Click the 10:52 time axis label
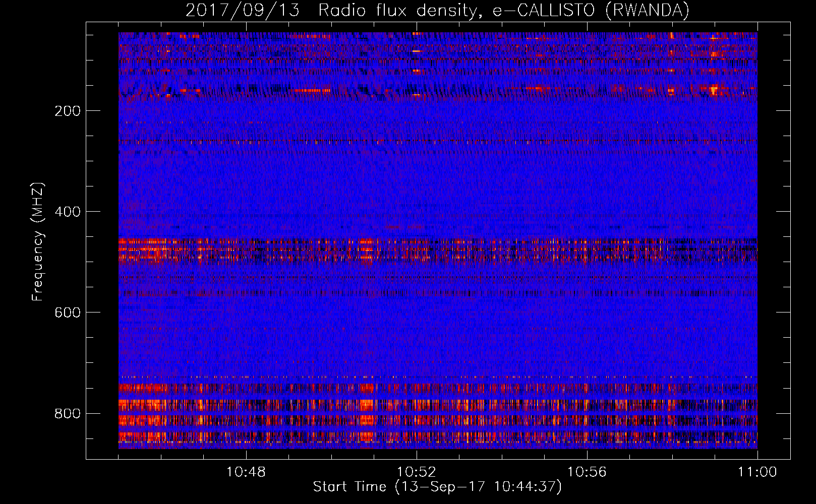 [417, 472]
